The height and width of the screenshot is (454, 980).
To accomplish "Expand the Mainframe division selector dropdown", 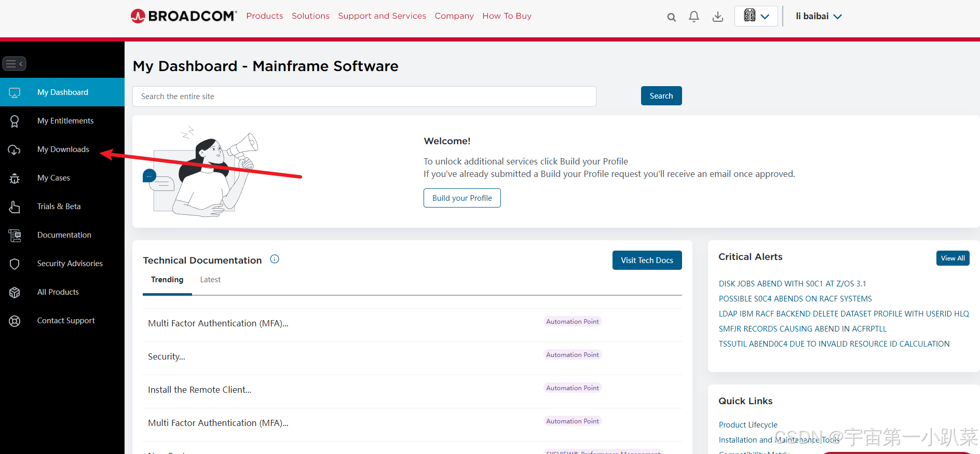I will point(756,16).
